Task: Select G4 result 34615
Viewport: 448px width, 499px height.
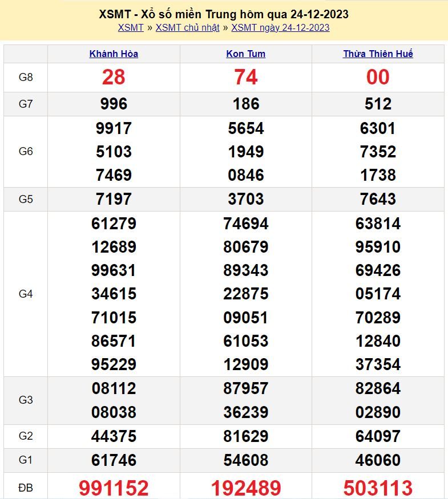Action: (x=114, y=294)
